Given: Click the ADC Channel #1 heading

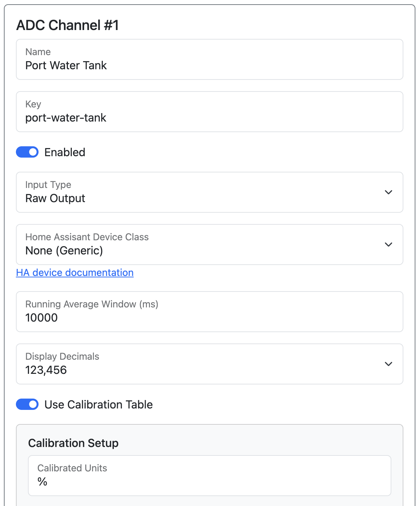Looking at the screenshot, I should [68, 25].
